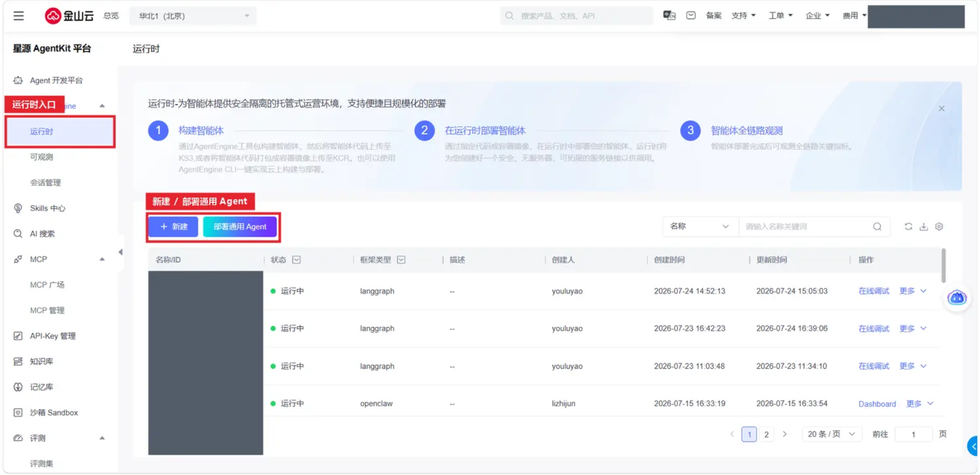Expand the 工单 menu in the top bar
Image resolution: width=980 pixels, height=475 pixels.
tap(780, 15)
